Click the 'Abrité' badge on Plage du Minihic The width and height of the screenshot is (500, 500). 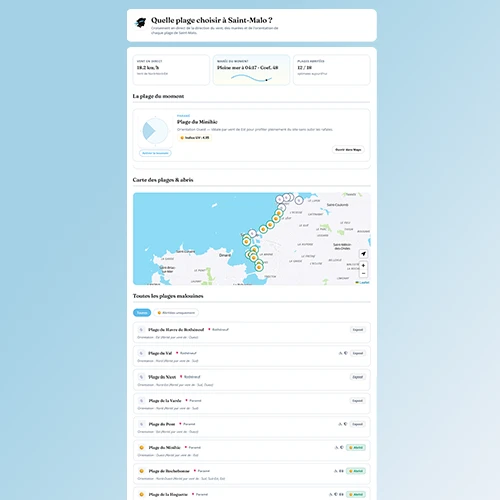coord(356,448)
